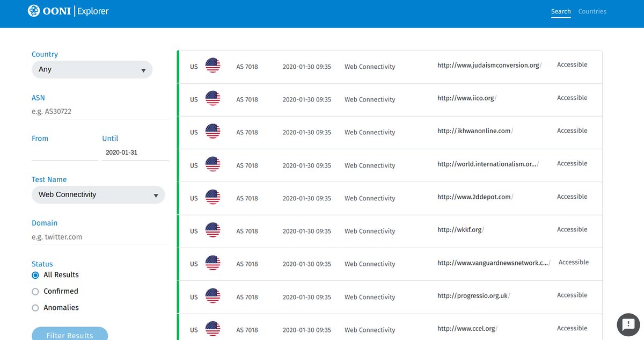This screenshot has width=644, height=340.
Task: Click timestamp in world.internationalism row
Action: [x=307, y=165]
